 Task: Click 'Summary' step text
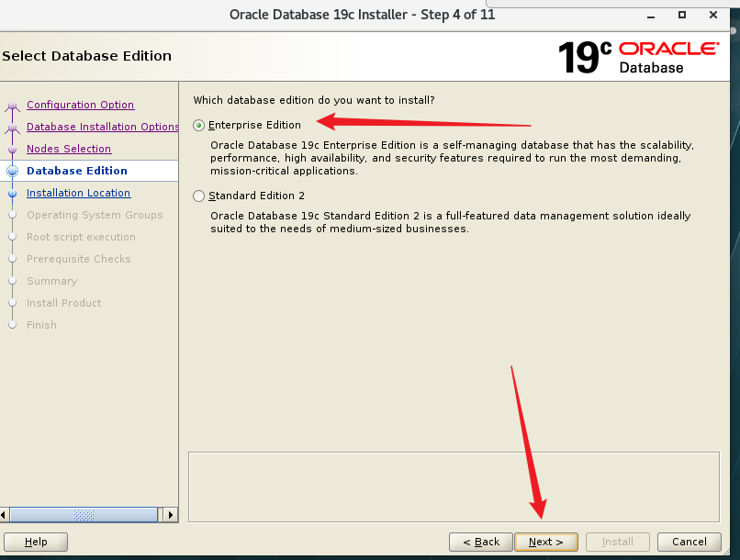tap(52, 281)
